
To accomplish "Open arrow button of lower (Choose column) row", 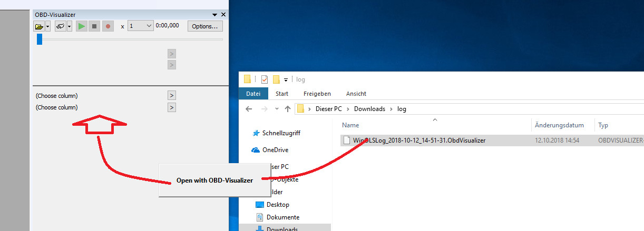I will tap(171, 107).
